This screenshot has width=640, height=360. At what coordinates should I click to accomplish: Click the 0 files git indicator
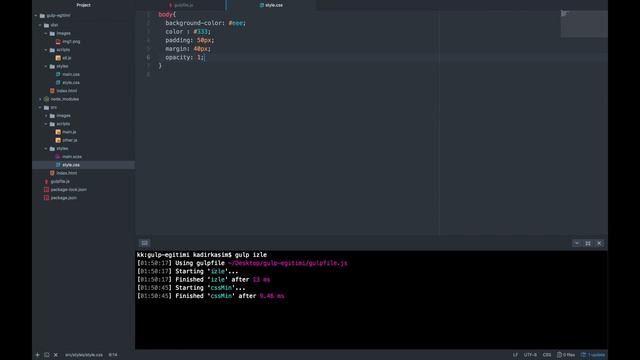click(x=566, y=355)
